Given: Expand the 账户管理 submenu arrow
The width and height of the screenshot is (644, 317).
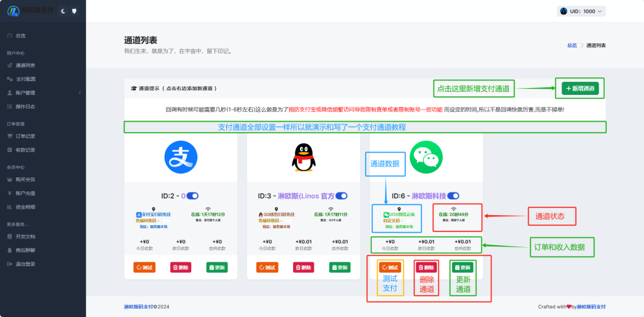Looking at the screenshot, I should point(79,93).
